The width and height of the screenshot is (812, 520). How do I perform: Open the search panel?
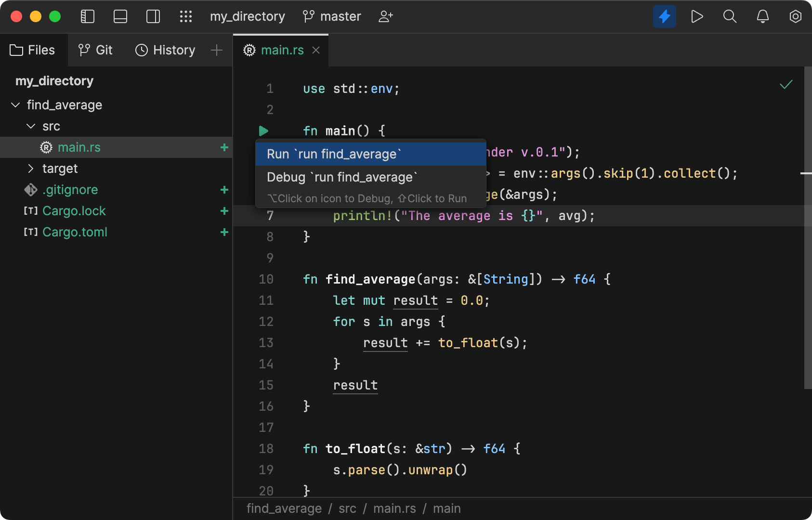[729, 16]
